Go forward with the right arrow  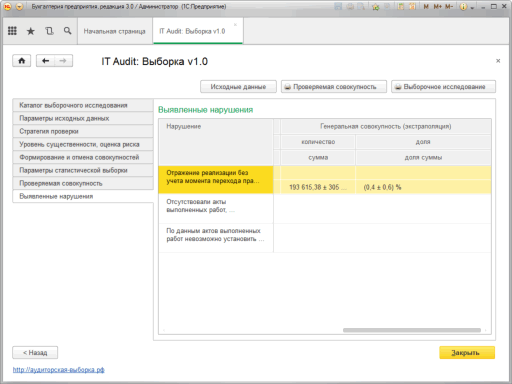(x=63, y=61)
